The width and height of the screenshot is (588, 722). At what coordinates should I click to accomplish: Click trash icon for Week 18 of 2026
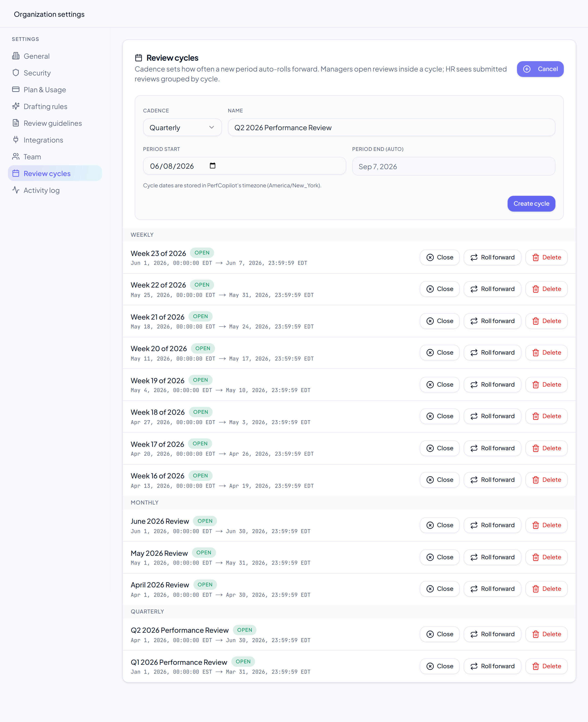[x=535, y=416]
